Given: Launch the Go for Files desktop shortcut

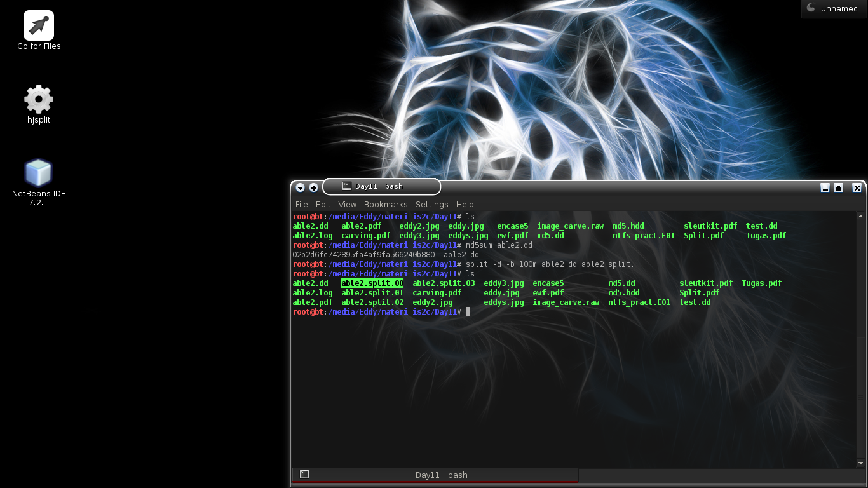Looking at the screenshot, I should [x=38, y=25].
